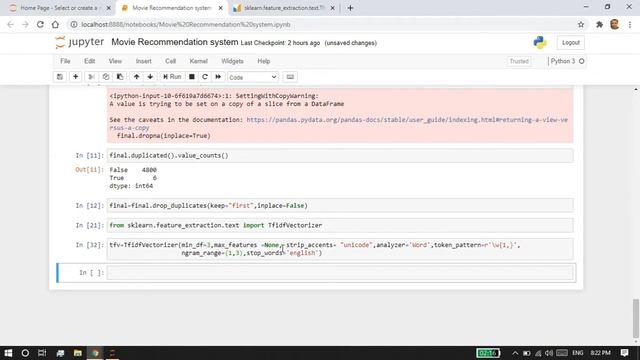Click the TfidfVectorizer import cell
This screenshot has height=360, width=640.
[340, 225]
